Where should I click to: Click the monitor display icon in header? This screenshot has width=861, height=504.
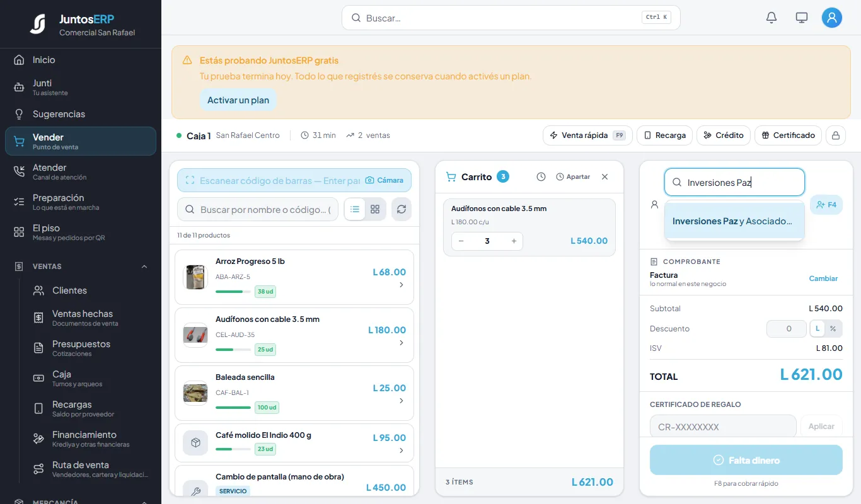(802, 18)
